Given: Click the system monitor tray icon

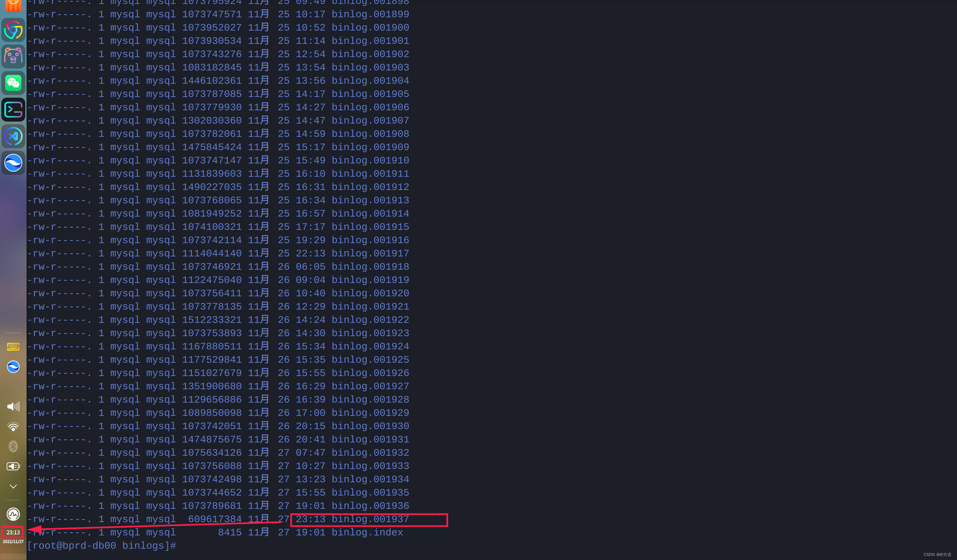Looking at the screenshot, I should click(x=13, y=514).
